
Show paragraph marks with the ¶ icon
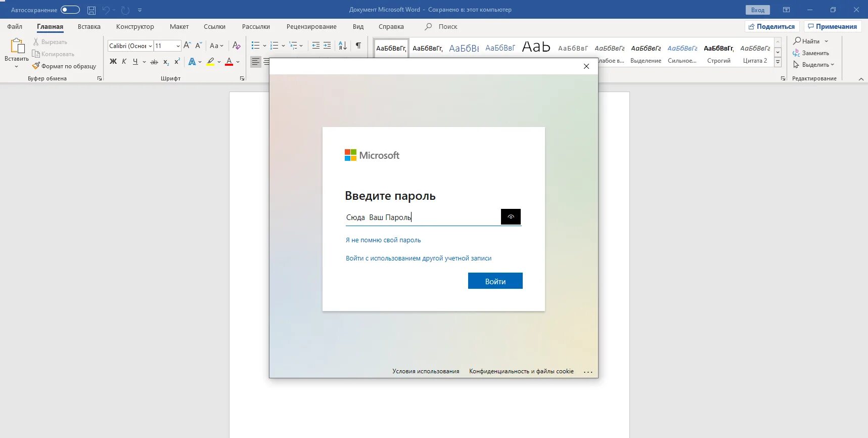(358, 46)
